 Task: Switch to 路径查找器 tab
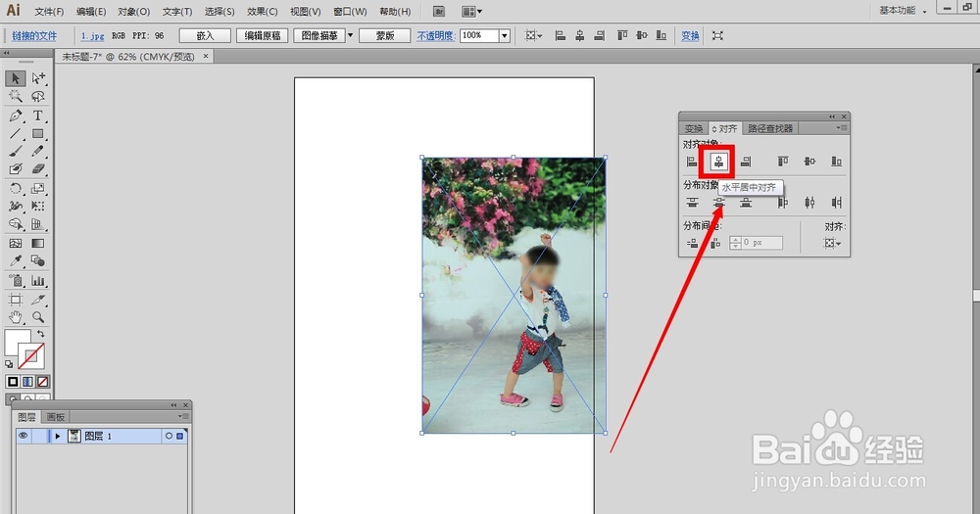tap(770, 128)
